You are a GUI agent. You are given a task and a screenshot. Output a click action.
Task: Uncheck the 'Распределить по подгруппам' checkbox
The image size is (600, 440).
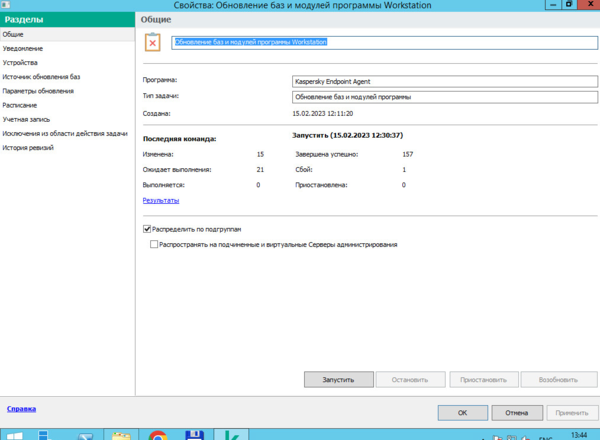coord(147,229)
